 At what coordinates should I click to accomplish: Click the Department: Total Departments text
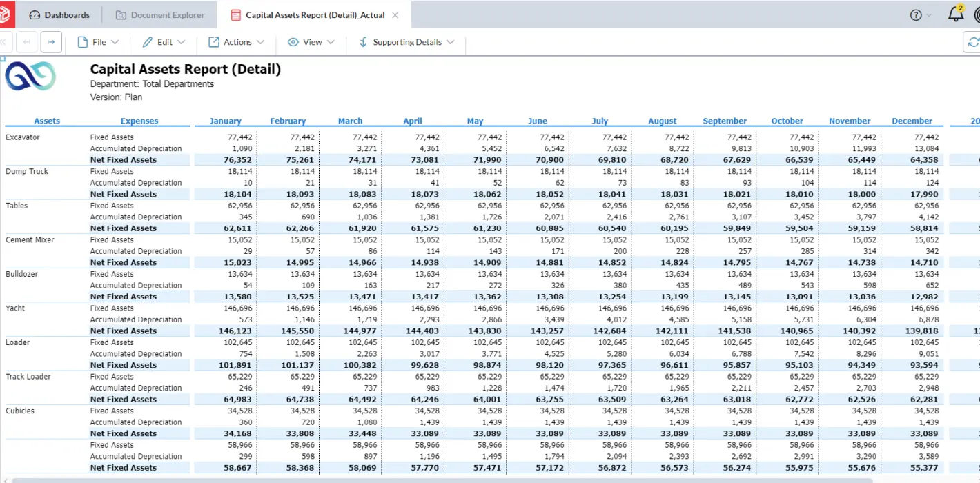click(152, 84)
